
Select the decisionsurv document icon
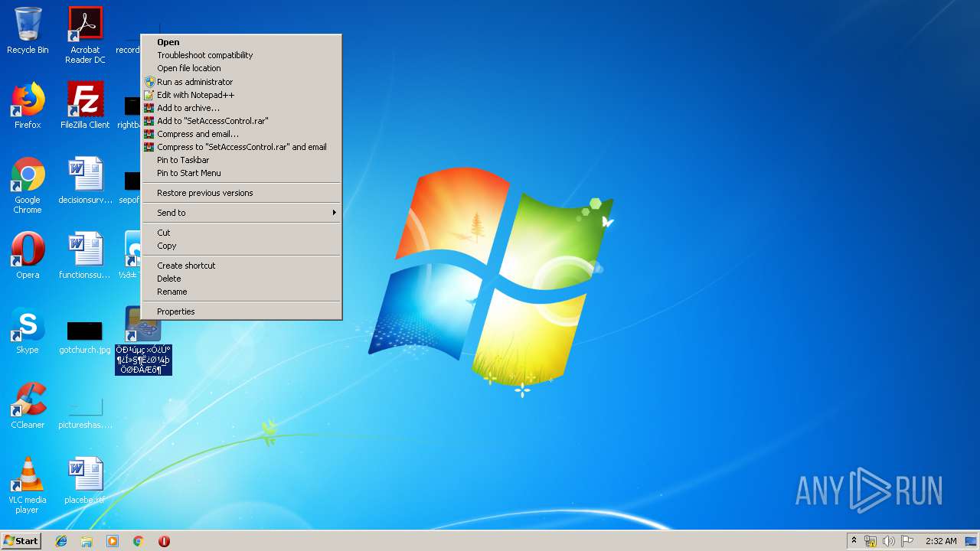click(85, 181)
